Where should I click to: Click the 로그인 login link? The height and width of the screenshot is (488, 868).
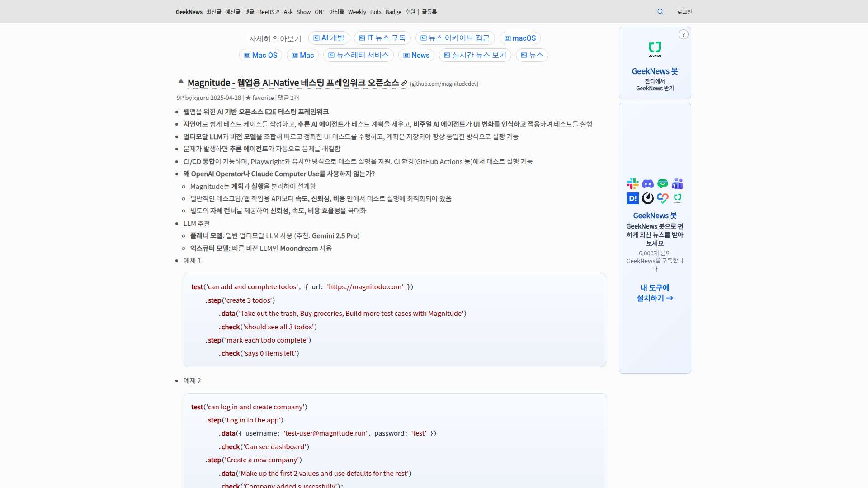pyautogui.click(x=684, y=12)
